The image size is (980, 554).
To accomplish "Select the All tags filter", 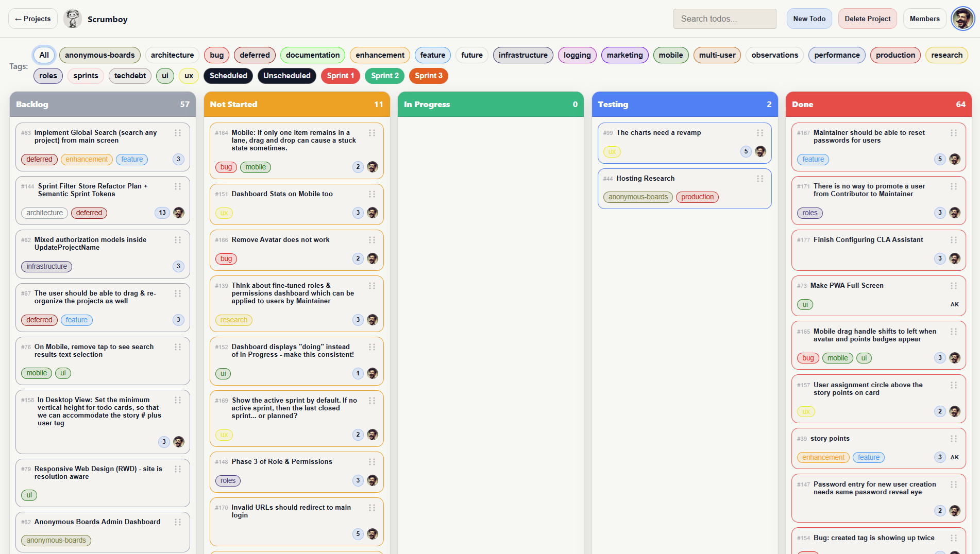I will 44,55.
